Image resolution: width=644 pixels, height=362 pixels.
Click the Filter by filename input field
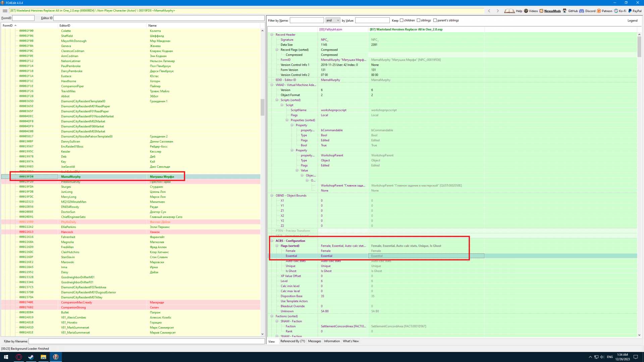pos(147,341)
